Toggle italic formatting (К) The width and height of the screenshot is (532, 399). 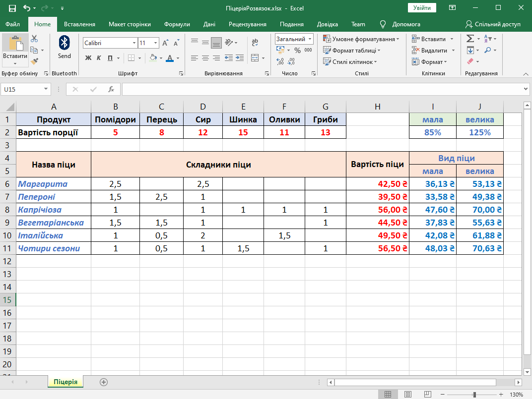tap(99, 58)
